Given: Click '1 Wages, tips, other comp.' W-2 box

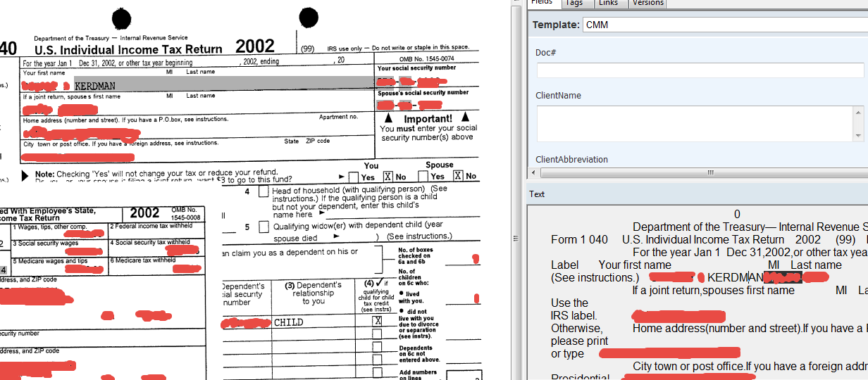Looking at the screenshot, I should point(59,230).
